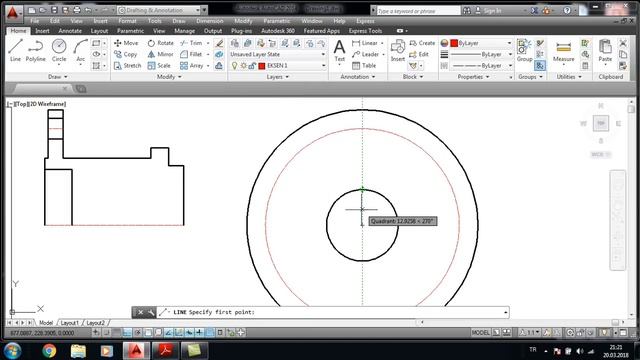Image resolution: width=640 pixels, height=360 pixels.
Task: Close the command line with X button
Action: pos(140,312)
